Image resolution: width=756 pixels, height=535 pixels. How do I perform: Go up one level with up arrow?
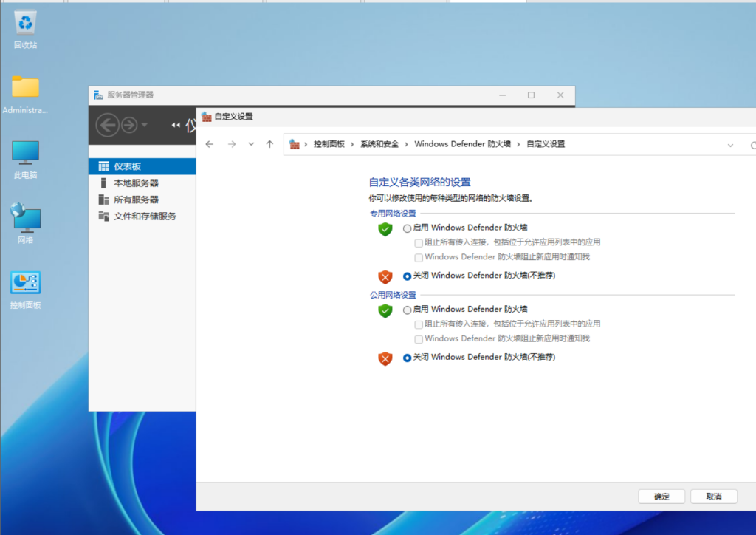(x=269, y=144)
